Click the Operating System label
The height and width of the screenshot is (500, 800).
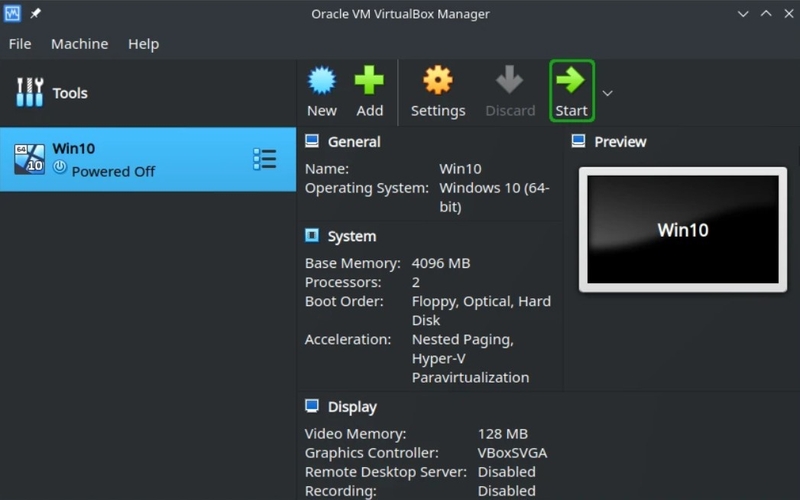(367, 188)
